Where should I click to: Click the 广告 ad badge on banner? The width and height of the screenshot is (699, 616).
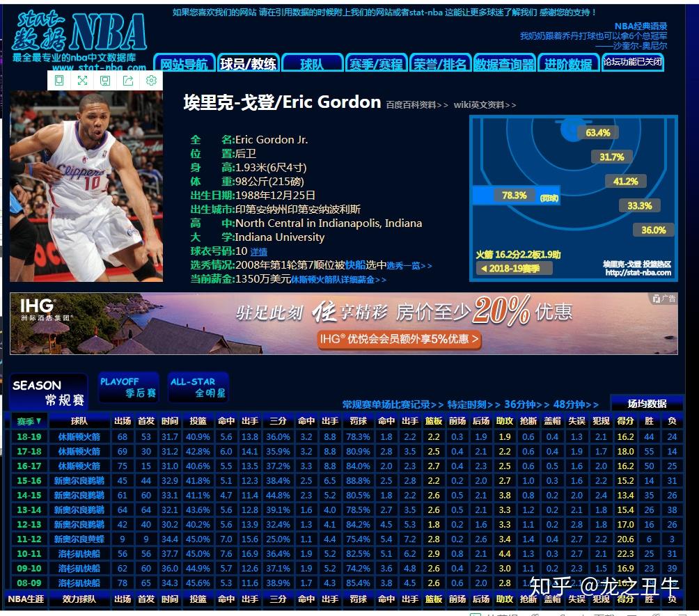click(663, 299)
